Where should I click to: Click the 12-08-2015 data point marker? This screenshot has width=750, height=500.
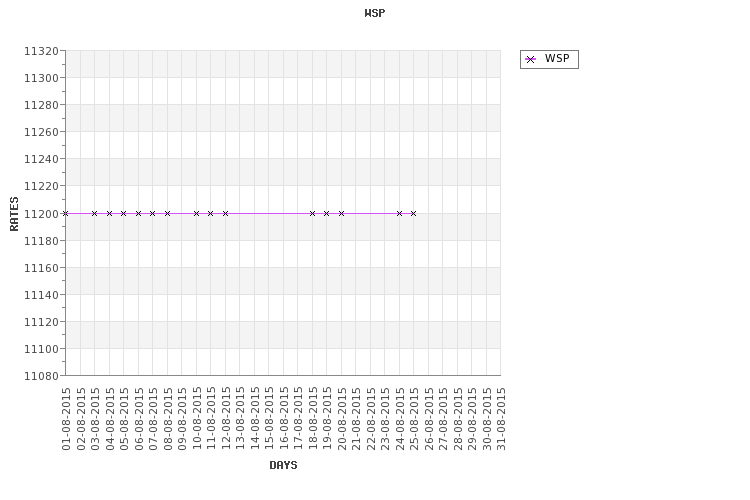coord(225,213)
